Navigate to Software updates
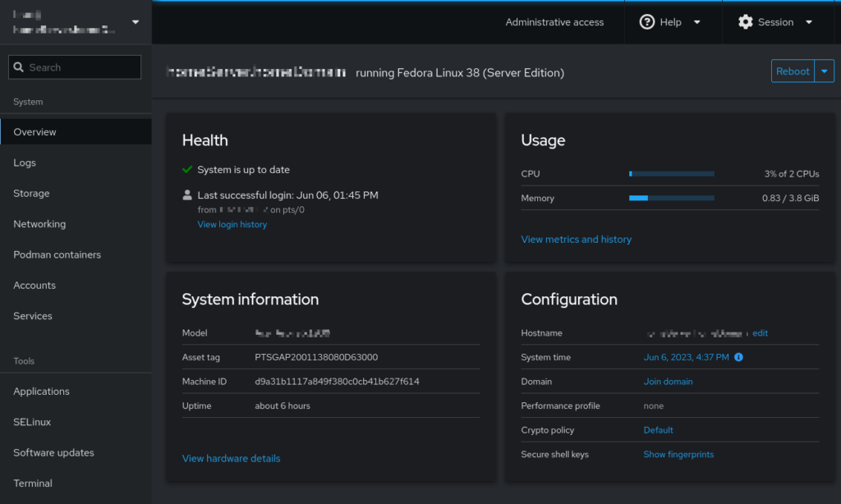The image size is (841, 504). click(53, 453)
